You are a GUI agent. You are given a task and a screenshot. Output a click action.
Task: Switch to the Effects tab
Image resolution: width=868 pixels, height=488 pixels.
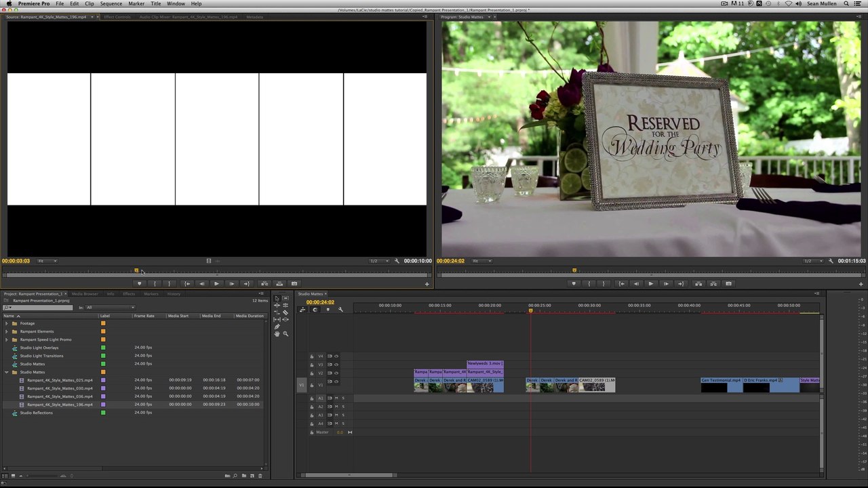pyautogui.click(x=129, y=293)
